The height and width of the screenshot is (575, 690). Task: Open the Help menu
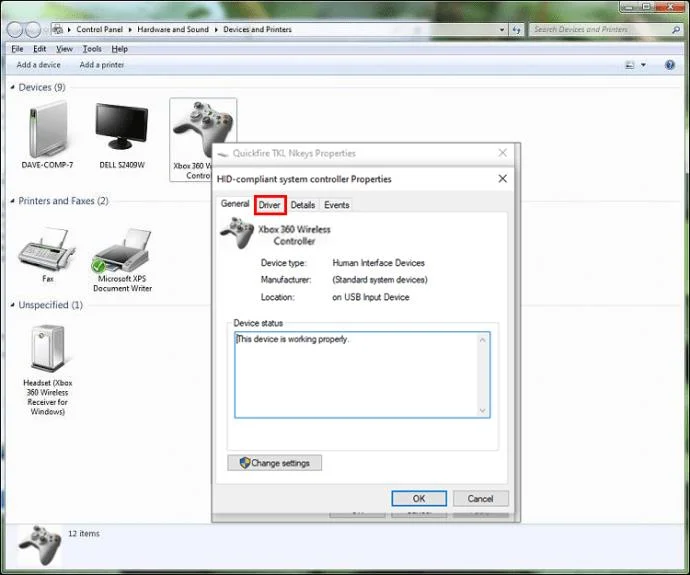point(119,49)
